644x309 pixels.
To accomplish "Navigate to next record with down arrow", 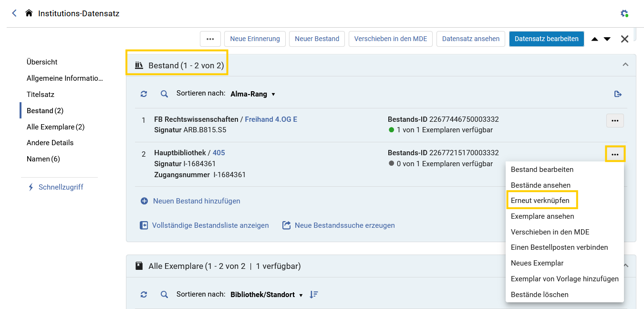I will click(607, 39).
